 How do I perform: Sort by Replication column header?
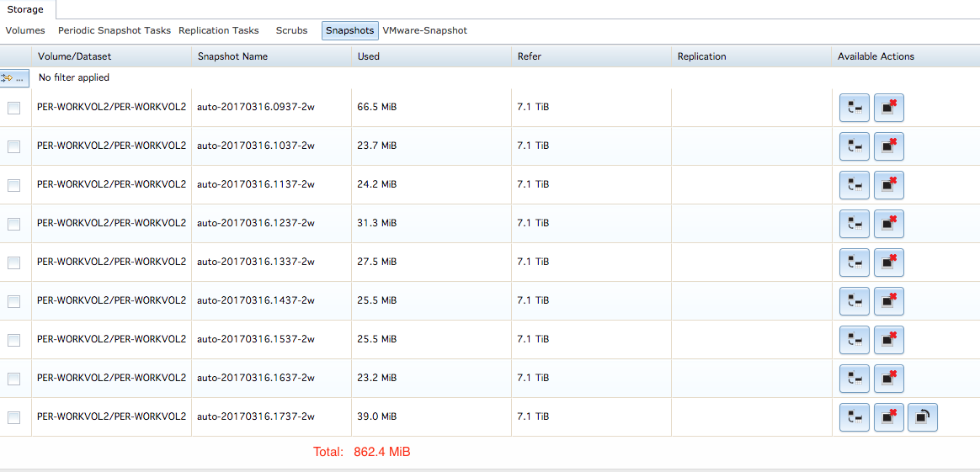tap(751, 56)
